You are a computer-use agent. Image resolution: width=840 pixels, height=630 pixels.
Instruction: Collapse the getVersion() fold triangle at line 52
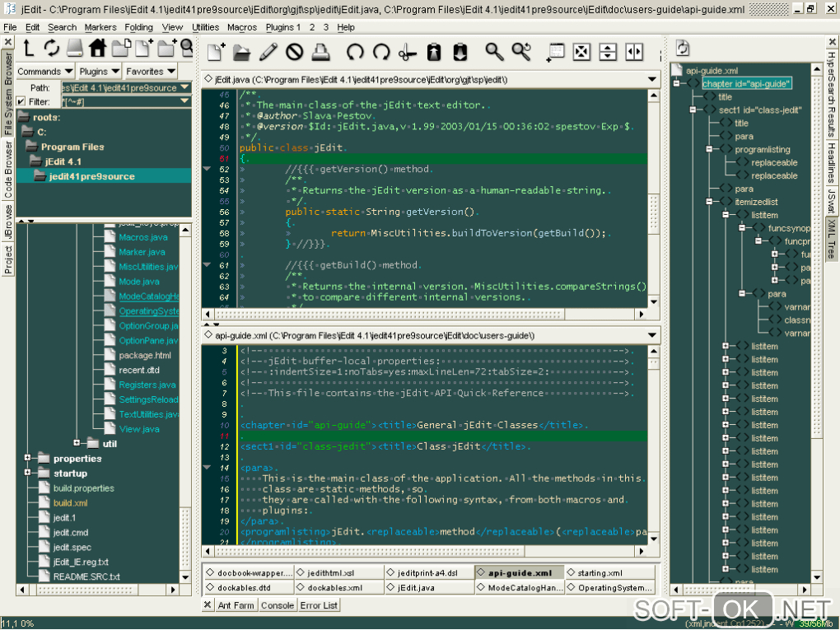207,169
